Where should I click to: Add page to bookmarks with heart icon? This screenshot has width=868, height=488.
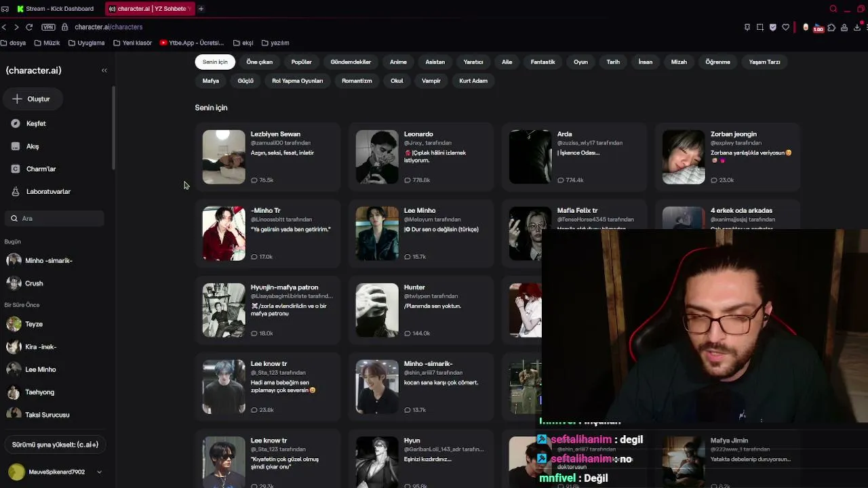coord(785,27)
